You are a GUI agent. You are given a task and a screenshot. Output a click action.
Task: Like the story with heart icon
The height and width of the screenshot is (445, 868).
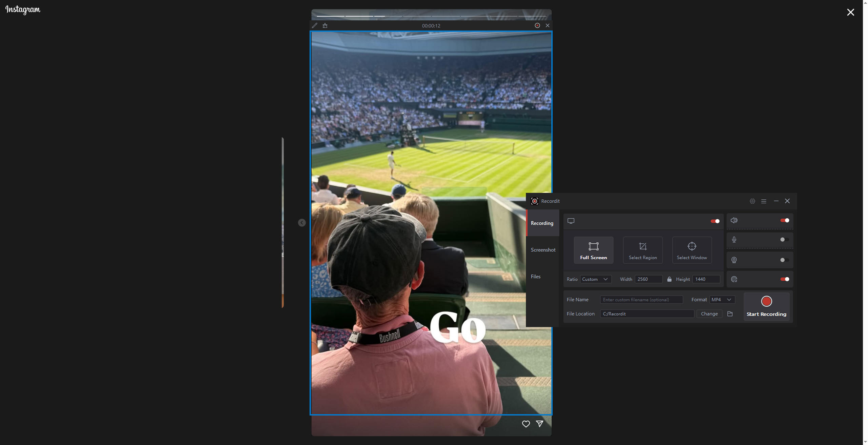[x=526, y=424]
